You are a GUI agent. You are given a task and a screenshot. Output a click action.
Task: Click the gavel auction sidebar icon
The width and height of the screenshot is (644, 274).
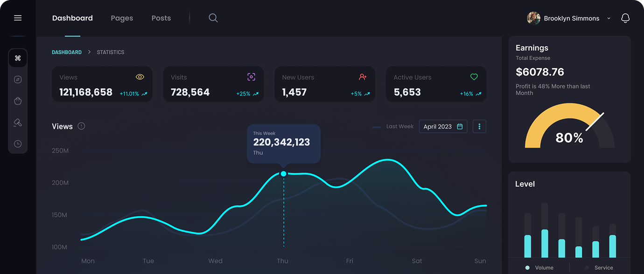(18, 123)
